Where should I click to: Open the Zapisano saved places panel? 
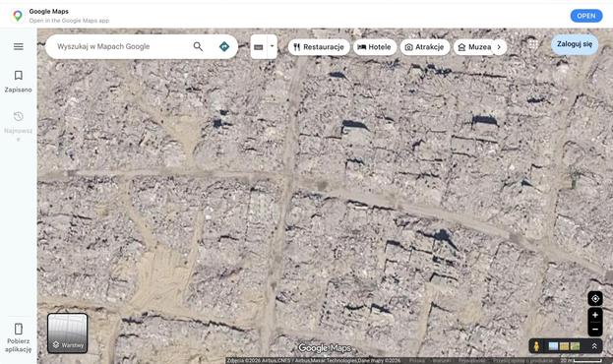[x=18, y=82]
